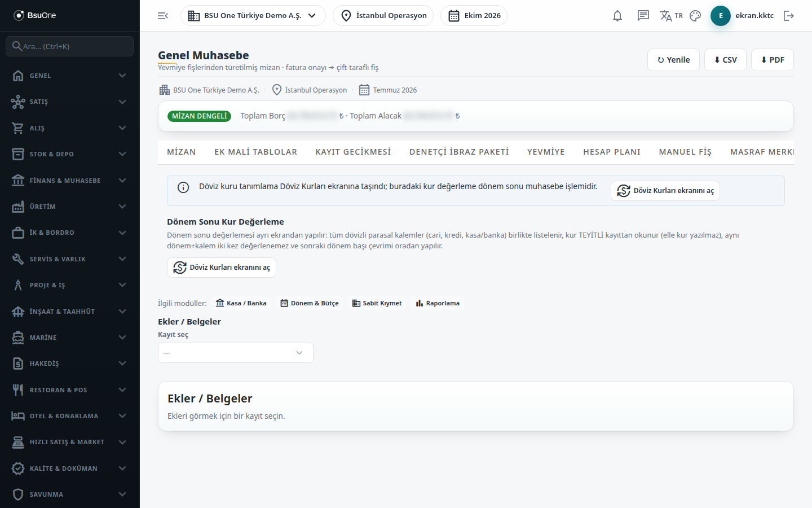Click Döviz Kurları ekranını aç under Dönem Sonu Kur Değerleme

pyautogui.click(x=222, y=268)
